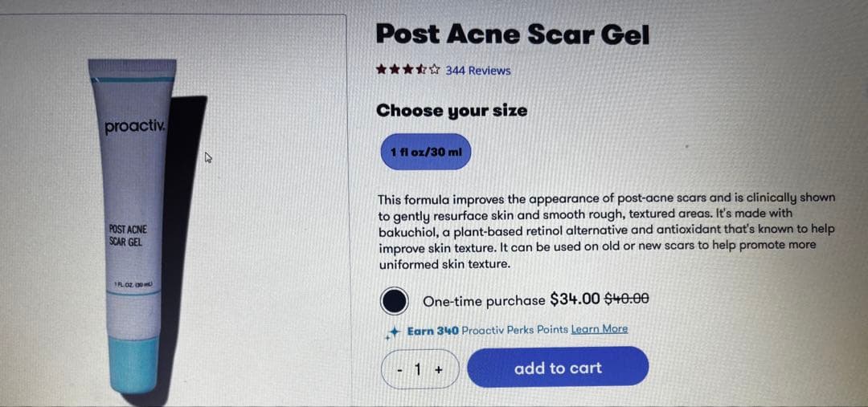Open the 344 Reviews link

pos(478,71)
